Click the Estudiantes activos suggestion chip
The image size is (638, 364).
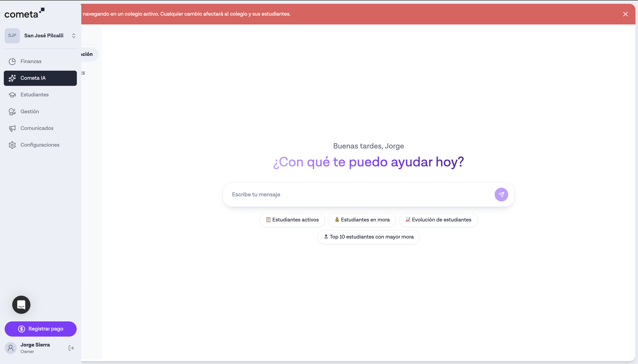tap(292, 220)
